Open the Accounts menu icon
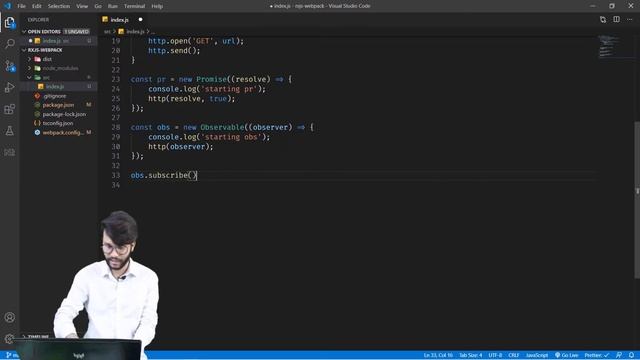 coord(10,317)
